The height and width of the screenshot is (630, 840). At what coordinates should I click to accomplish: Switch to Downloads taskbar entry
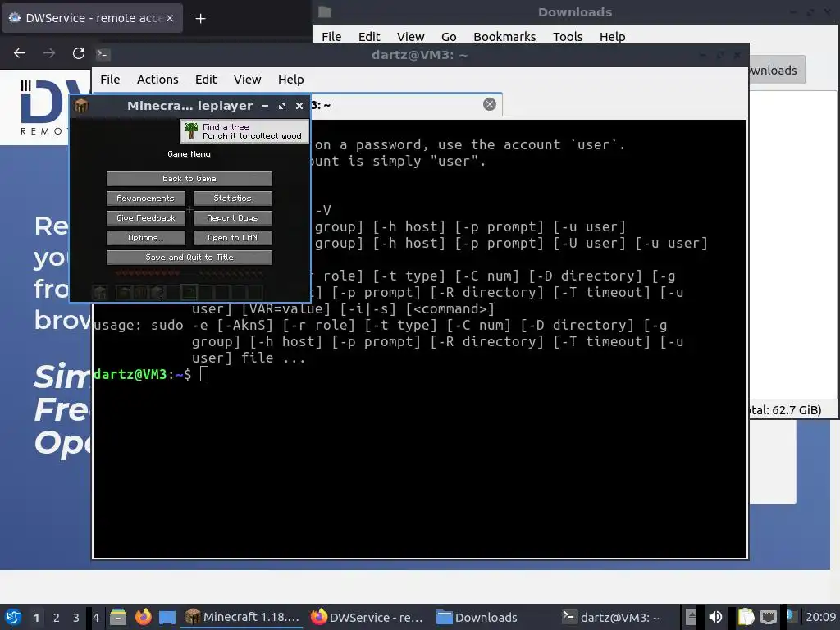(x=477, y=617)
